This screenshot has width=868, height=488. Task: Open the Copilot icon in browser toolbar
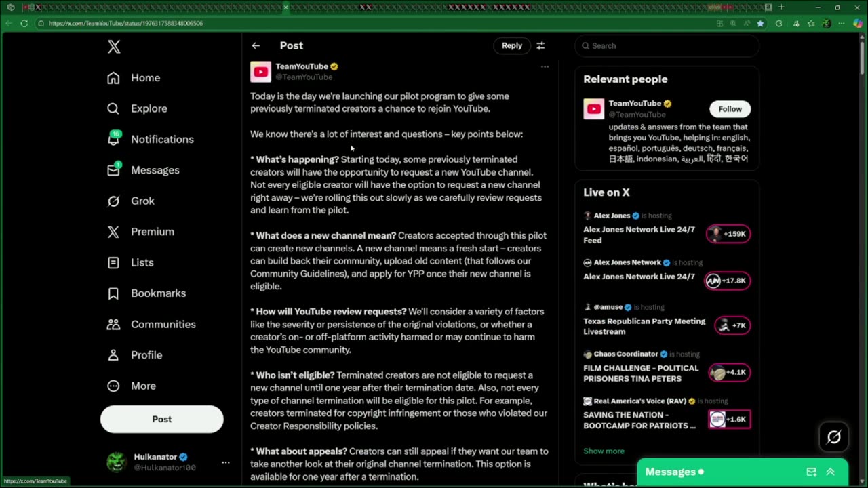(857, 23)
